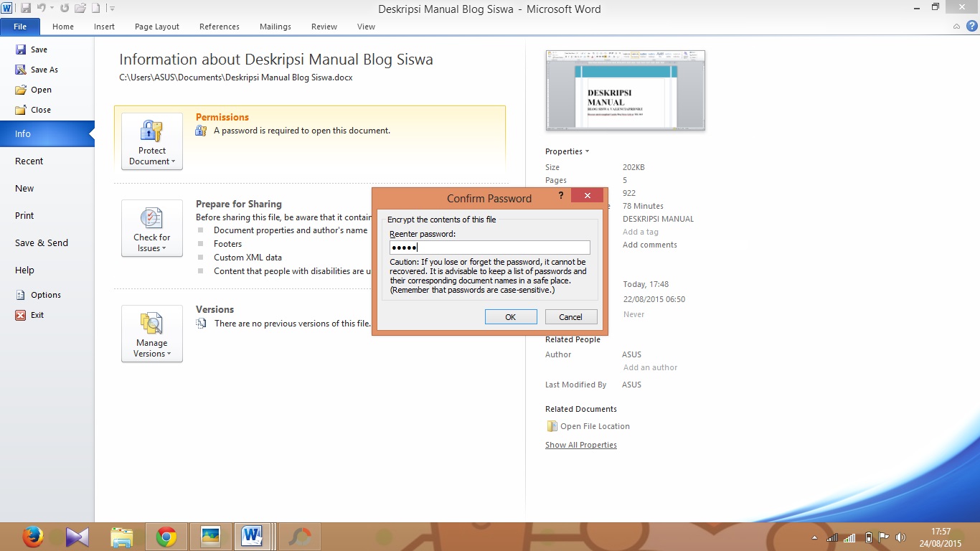Switch to the References ribbon tab
980x551 pixels.
[x=220, y=27]
